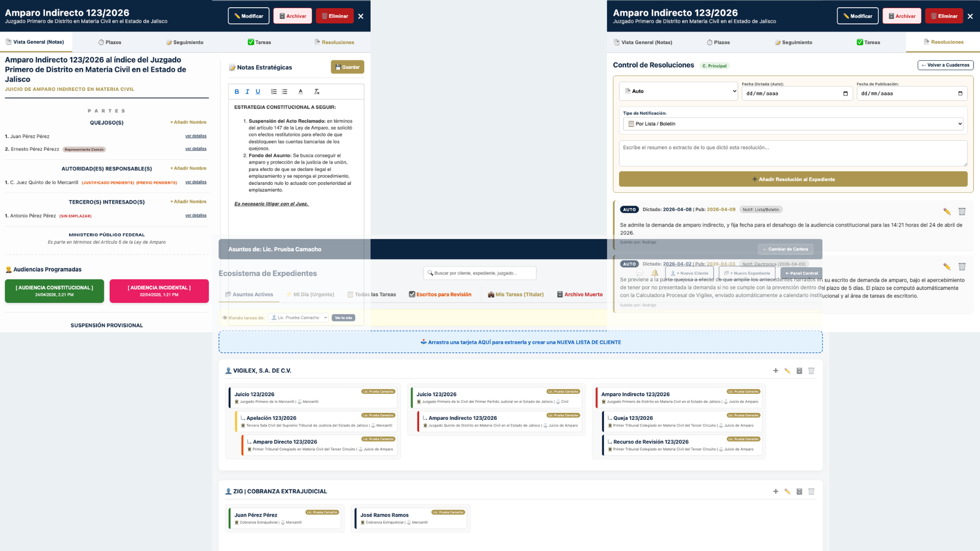
Task: Add a new expediente with the plus icon on VIGILEX
Action: (775, 371)
